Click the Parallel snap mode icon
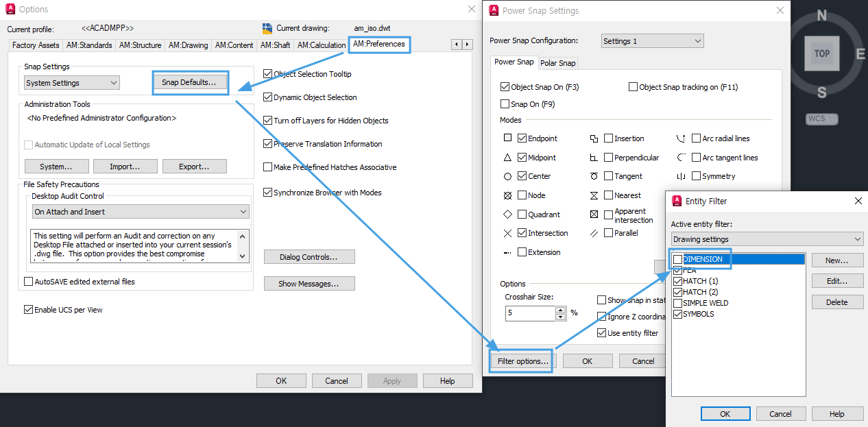 [594, 233]
